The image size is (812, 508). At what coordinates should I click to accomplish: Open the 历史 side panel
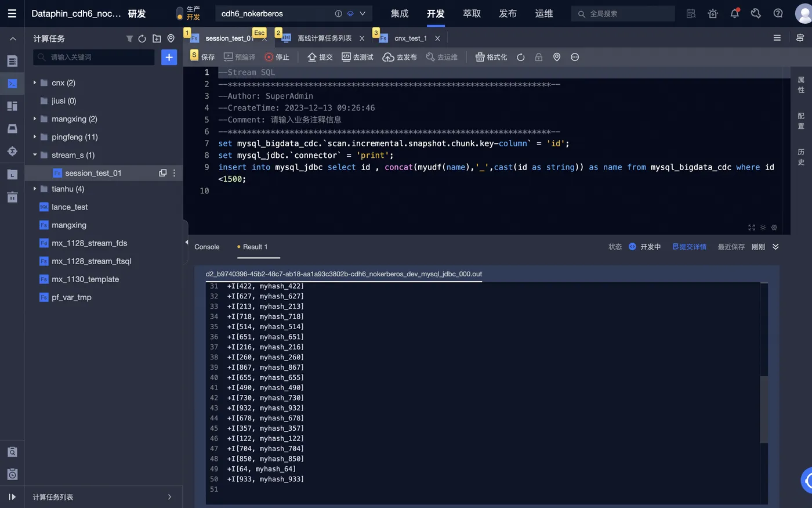click(x=801, y=157)
